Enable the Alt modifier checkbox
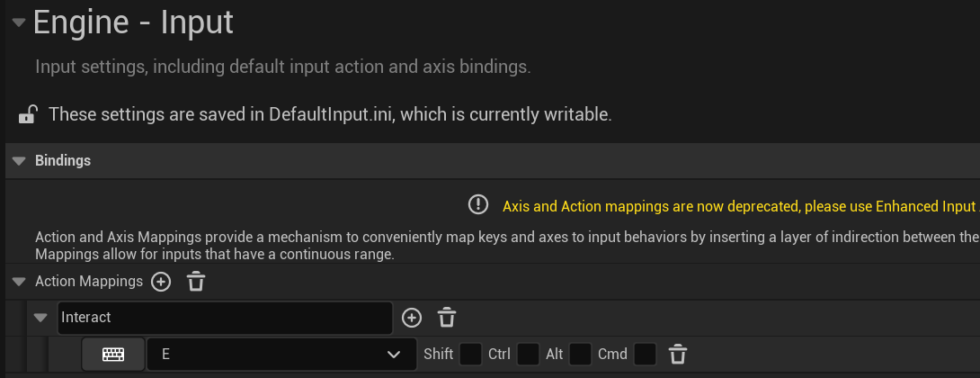This screenshot has height=378, width=980. coord(580,355)
